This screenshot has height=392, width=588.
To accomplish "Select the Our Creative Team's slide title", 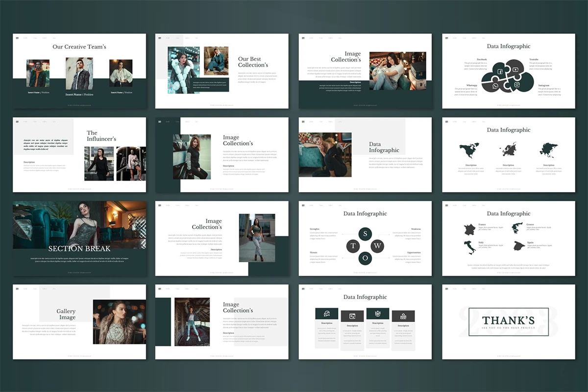I will [79, 47].
